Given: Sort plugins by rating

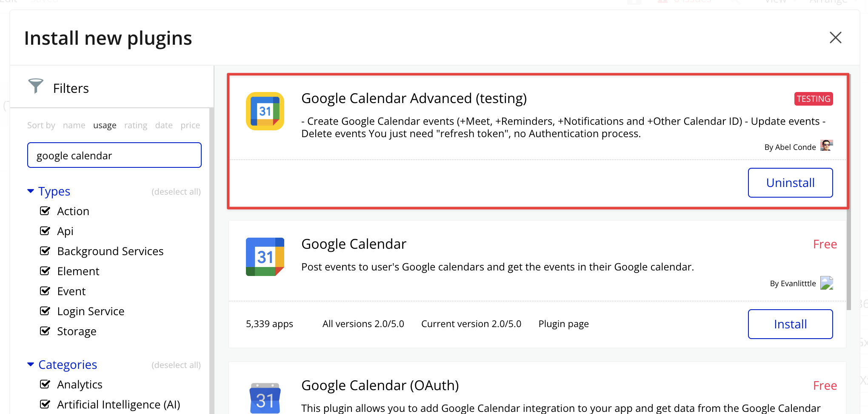Looking at the screenshot, I should pos(135,125).
